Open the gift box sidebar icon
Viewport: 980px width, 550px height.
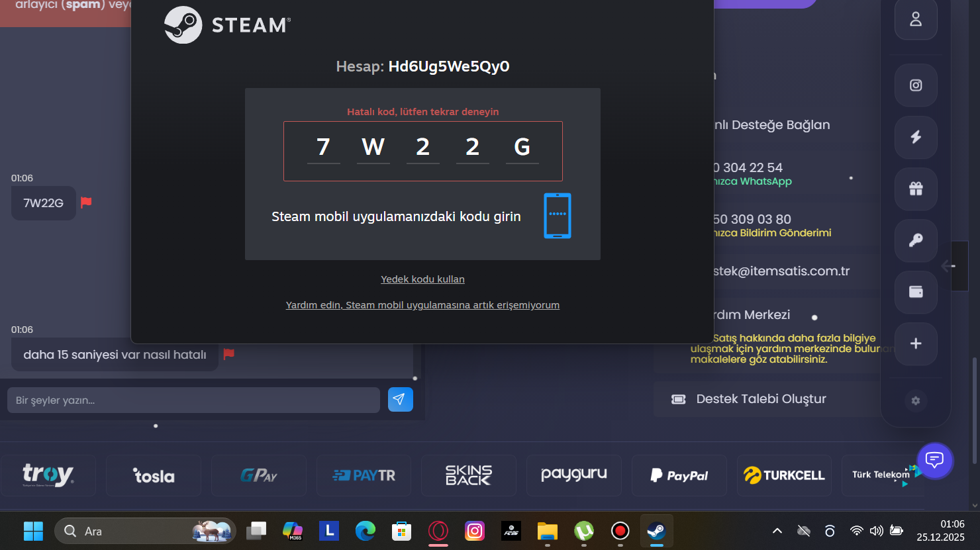(916, 189)
